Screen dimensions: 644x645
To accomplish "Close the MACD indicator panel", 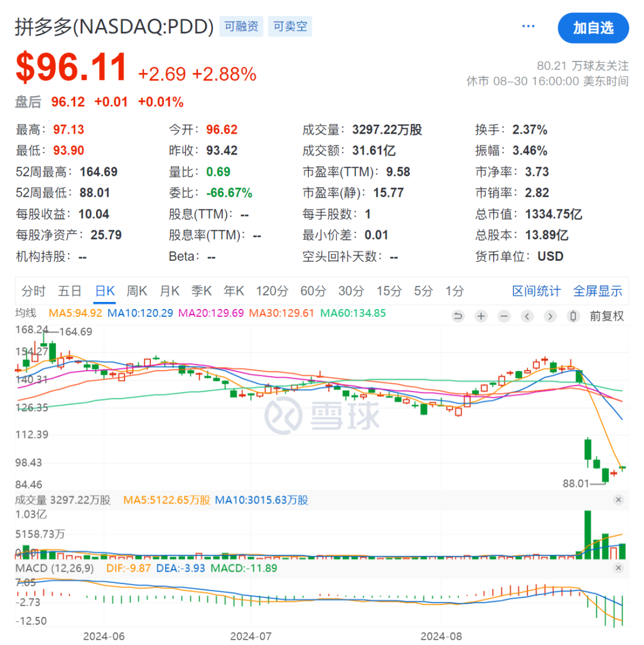I will tap(618, 569).
